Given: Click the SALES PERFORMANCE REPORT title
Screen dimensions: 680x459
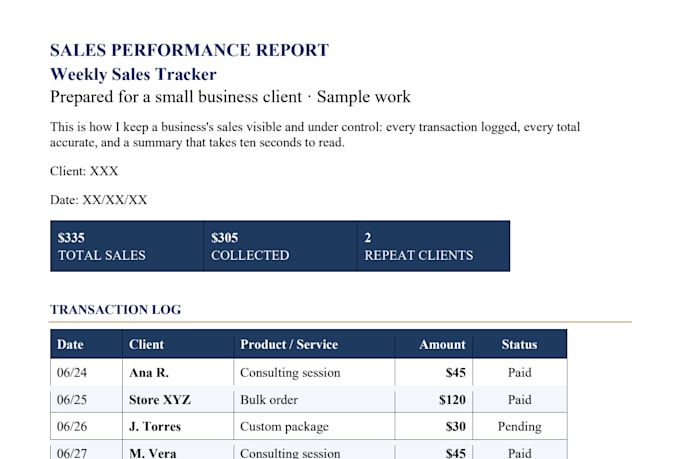Looking at the screenshot, I should [x=189, y=50].
